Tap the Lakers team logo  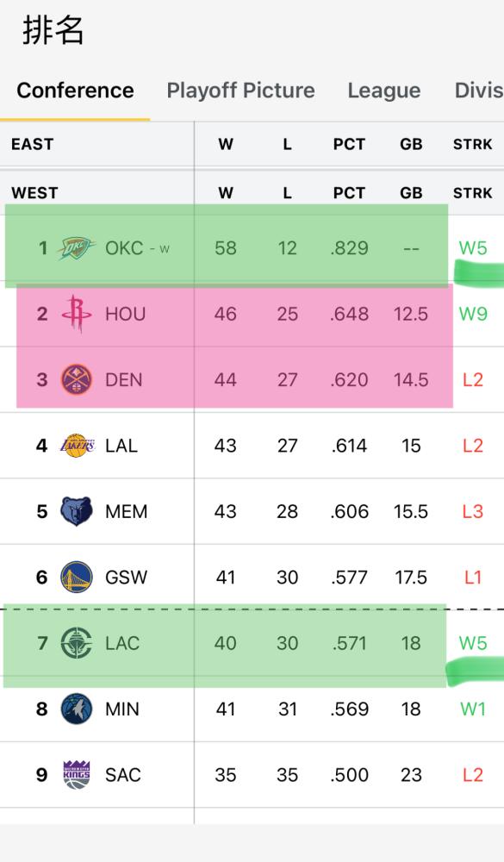click(77, 446)
